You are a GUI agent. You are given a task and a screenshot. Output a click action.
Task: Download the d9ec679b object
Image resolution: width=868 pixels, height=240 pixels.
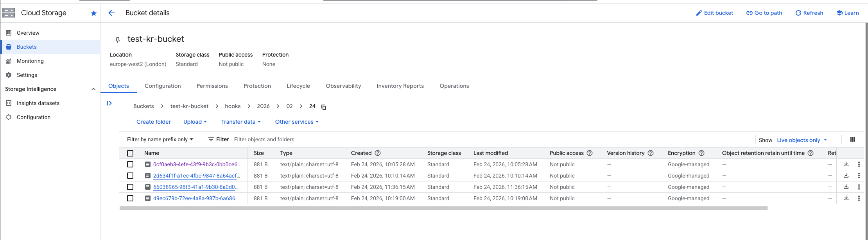[x=846, y=198]
